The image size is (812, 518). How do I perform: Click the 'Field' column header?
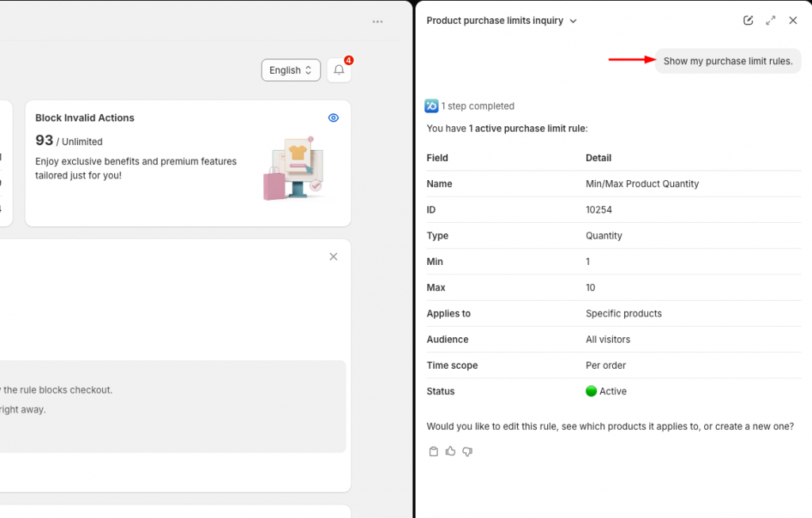pos(437,158)
